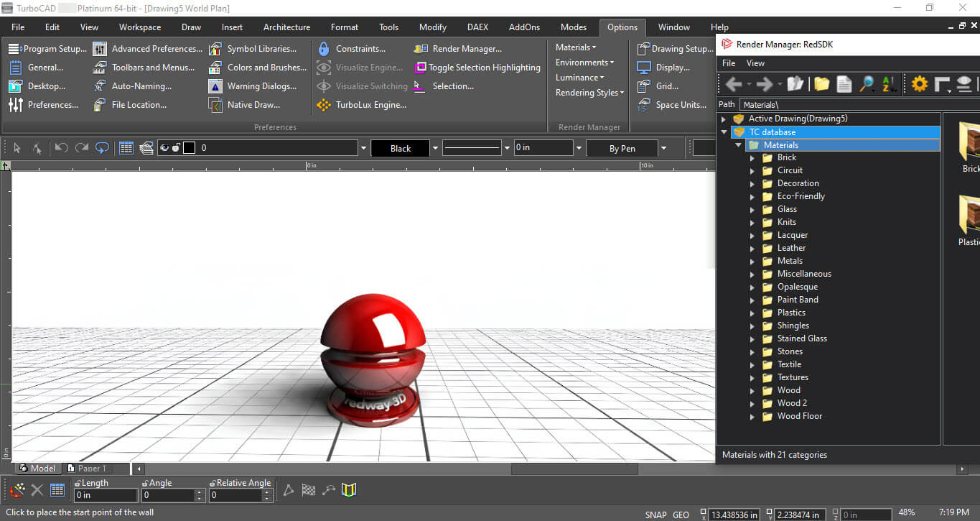The image size is (980, 521).
Task: Toggle the lock beside the Length field
Action: coord(78,484)
